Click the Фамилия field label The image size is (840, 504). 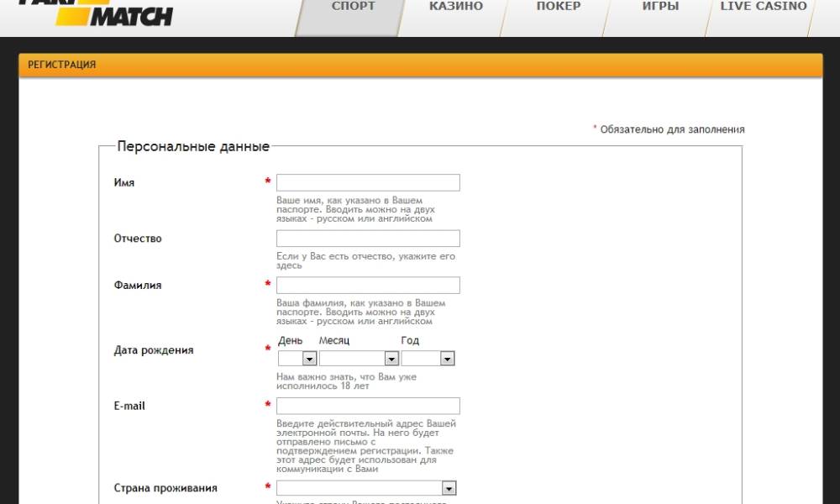137,285
